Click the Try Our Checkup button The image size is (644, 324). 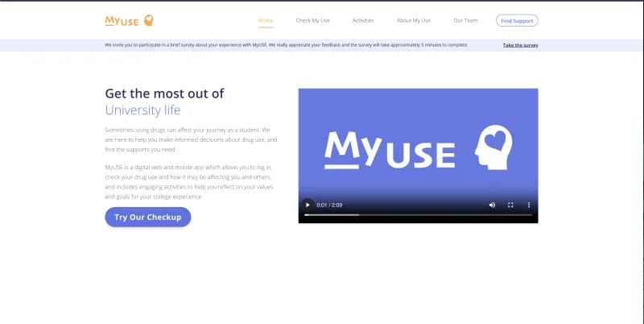point(148,217)
